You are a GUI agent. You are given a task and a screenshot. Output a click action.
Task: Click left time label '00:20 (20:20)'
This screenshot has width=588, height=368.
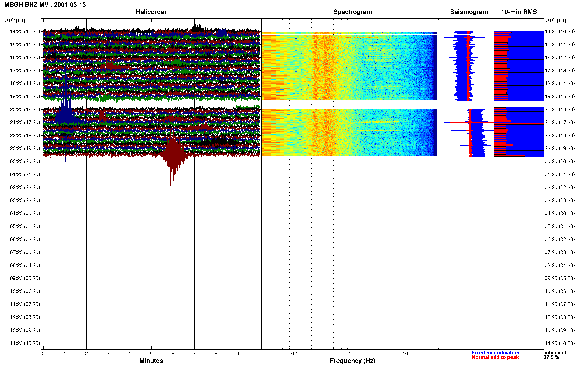coord(25,161)
